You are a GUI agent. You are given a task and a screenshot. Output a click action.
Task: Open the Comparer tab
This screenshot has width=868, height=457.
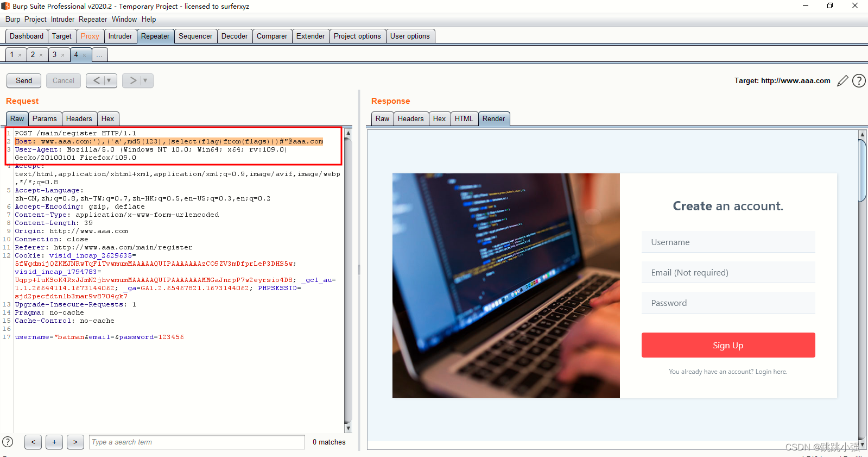coord(272,36)
